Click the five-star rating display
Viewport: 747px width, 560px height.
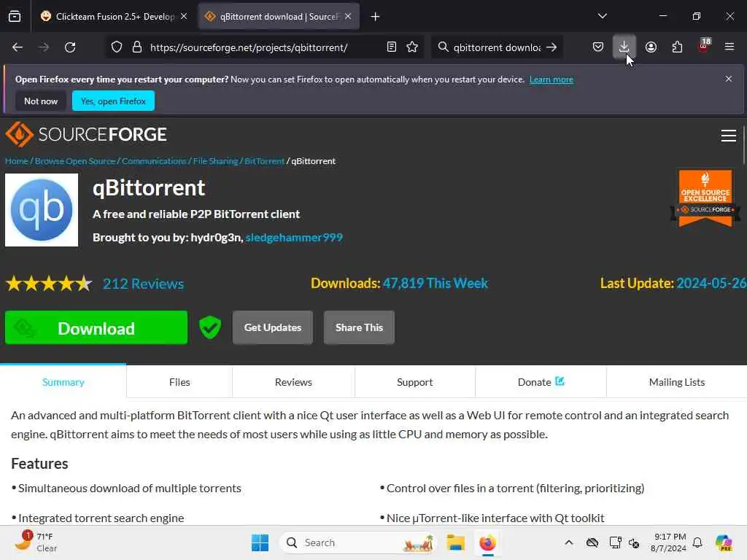click(x=49, y=284)
